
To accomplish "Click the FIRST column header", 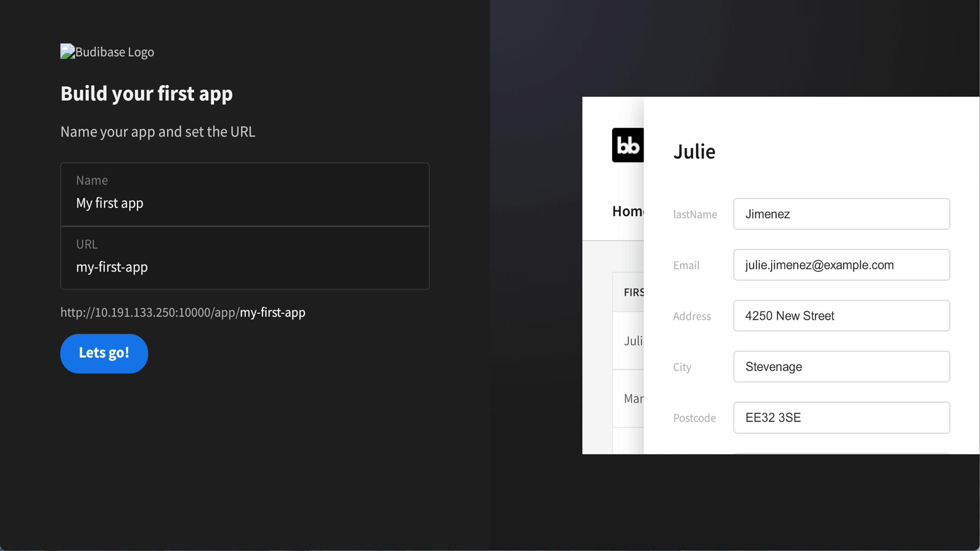I will (633, 292).
